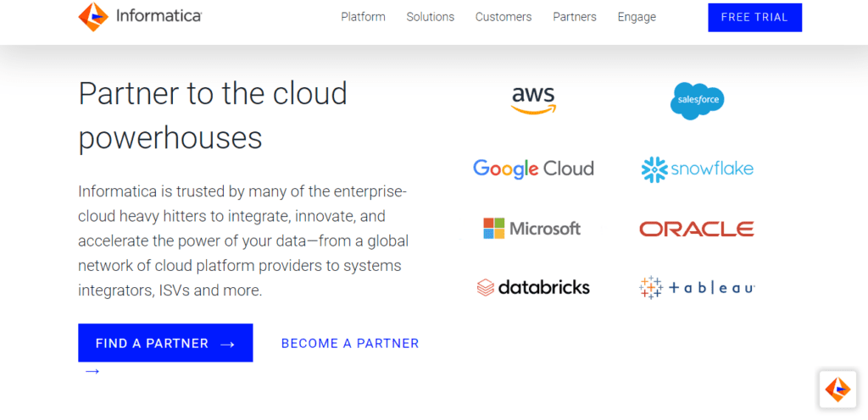
Task: Click the AWS partner logo
Action: (533, 99)
